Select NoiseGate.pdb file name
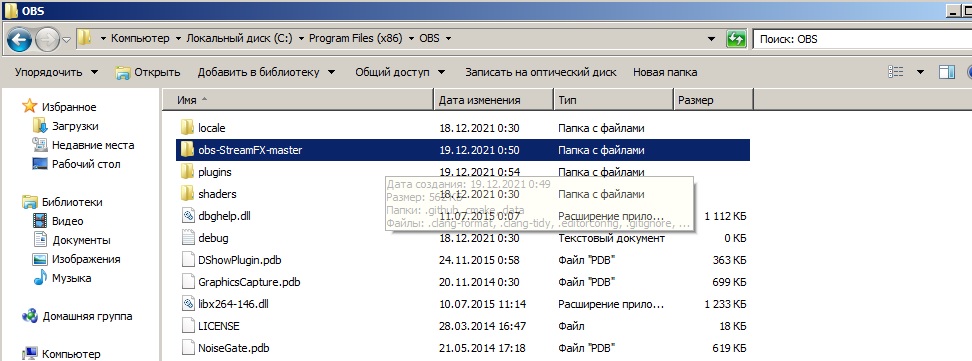Viewport: 972px width, 361px height. [x=234, y=349]
